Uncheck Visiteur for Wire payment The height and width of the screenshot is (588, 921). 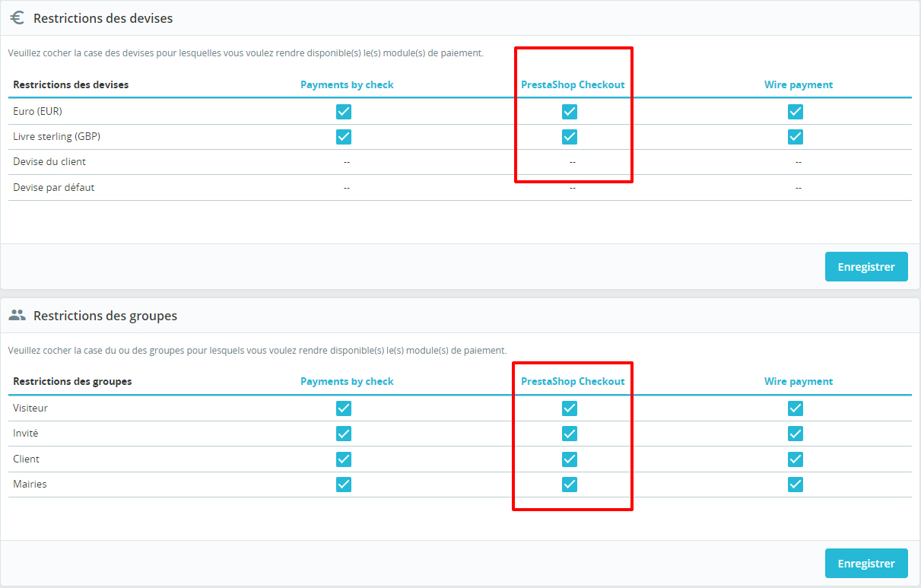tap(796, 408)
